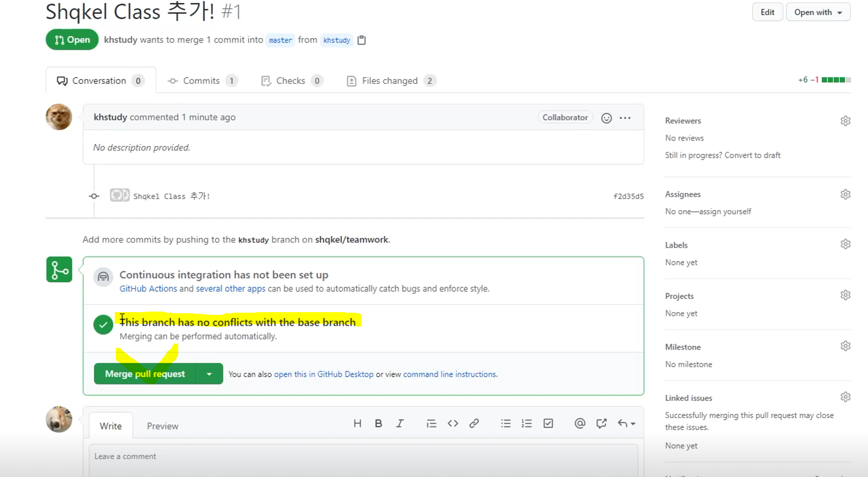Insert a numbered list
This screenshot has width=868, height=477.
point(527,424)
